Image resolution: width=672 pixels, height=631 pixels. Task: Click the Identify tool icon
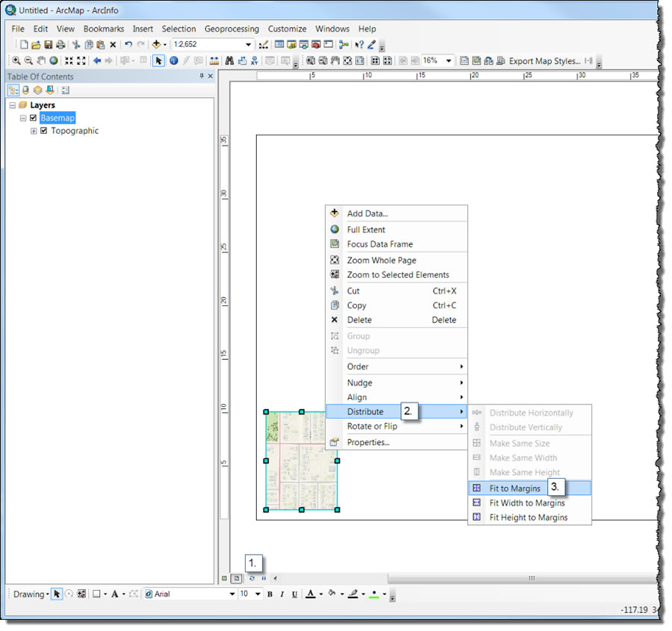[x=173, y=61]
